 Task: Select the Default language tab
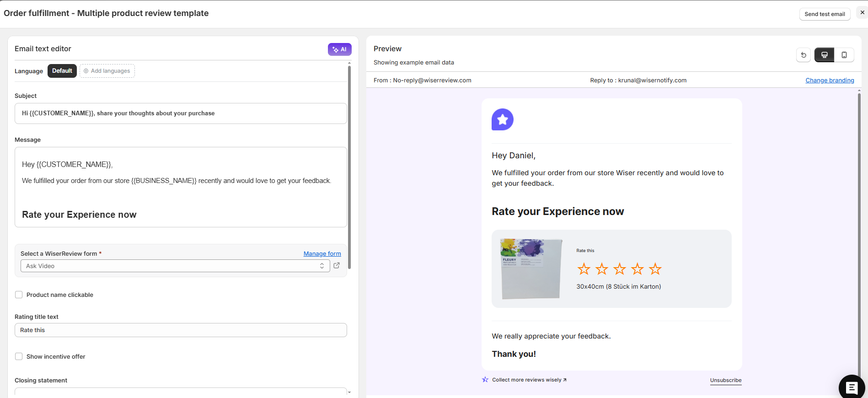point(62,71)
